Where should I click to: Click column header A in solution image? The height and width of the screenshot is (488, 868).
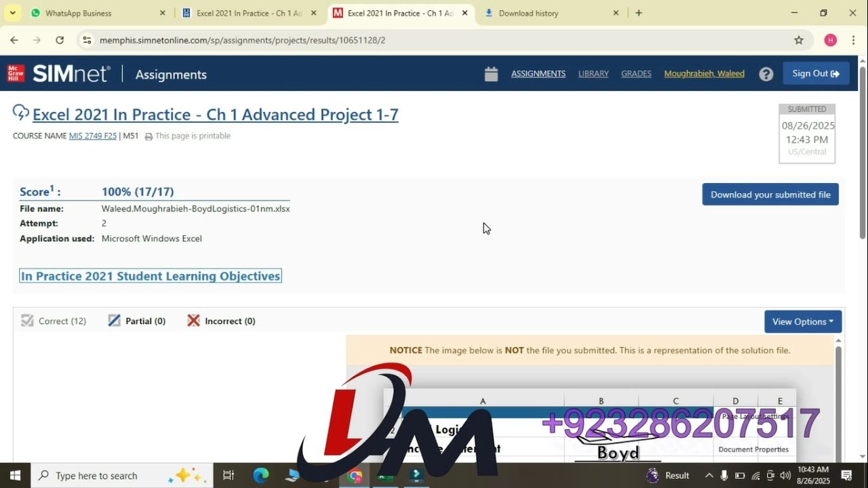pos(483,401)
